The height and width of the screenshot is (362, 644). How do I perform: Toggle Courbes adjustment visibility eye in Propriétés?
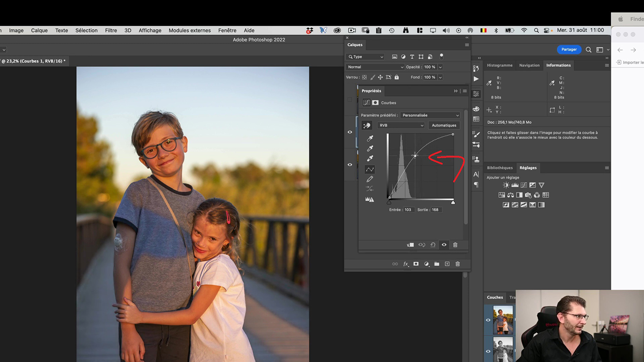(x=444, y=245)
